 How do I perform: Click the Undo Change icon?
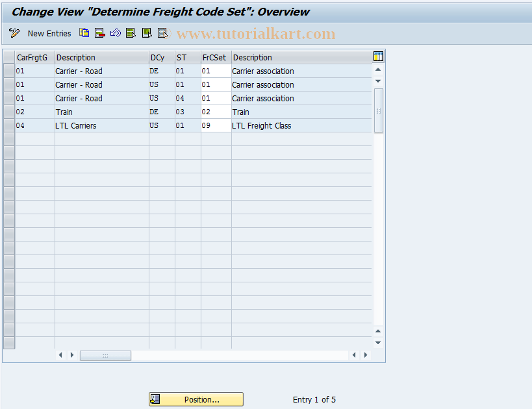click(x=116, y=33)
